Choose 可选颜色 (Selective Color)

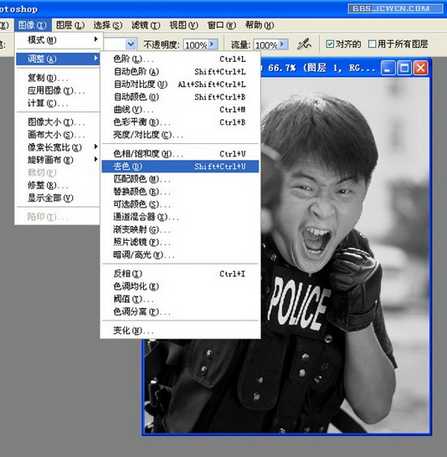[x=180, y=204]
